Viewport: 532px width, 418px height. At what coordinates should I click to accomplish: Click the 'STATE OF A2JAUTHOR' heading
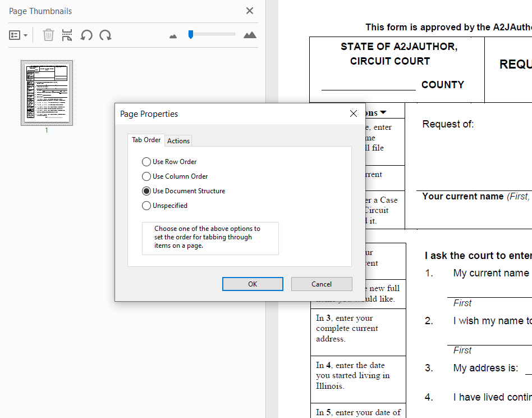pos(399,47)
